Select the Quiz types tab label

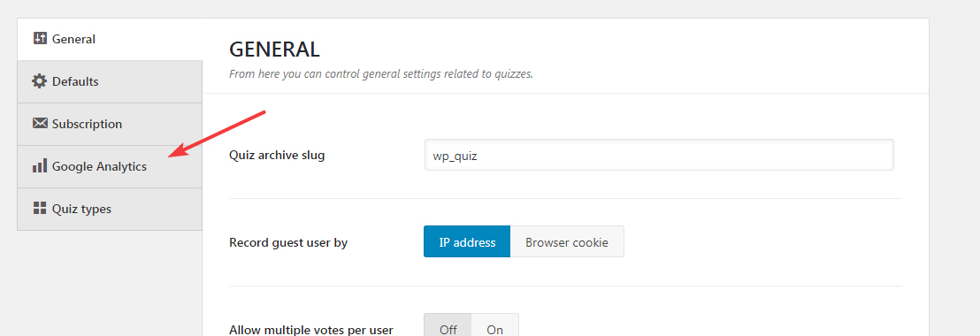click(82, 209)
